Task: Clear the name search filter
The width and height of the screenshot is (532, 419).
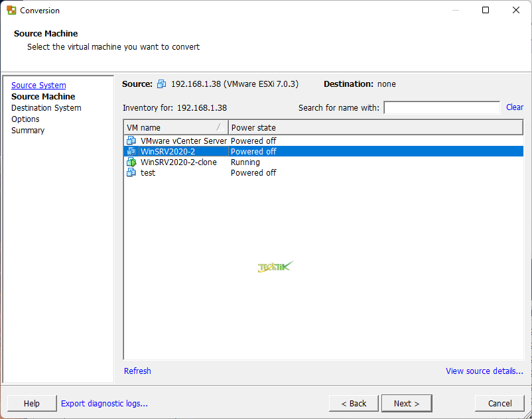Action: click(x=515, y=107)
